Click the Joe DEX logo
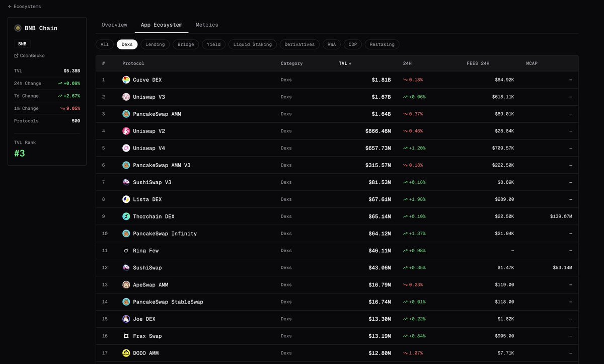 tap(126, 319)
